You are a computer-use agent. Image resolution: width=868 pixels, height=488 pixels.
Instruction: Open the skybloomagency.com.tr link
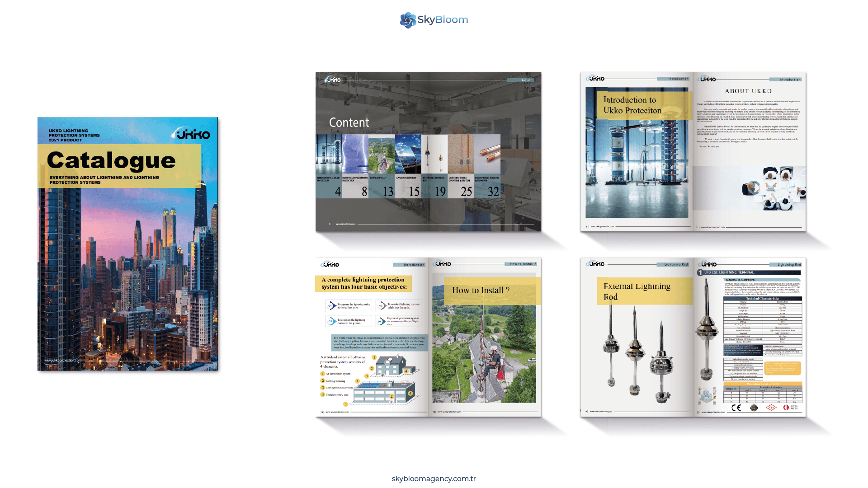434,479
